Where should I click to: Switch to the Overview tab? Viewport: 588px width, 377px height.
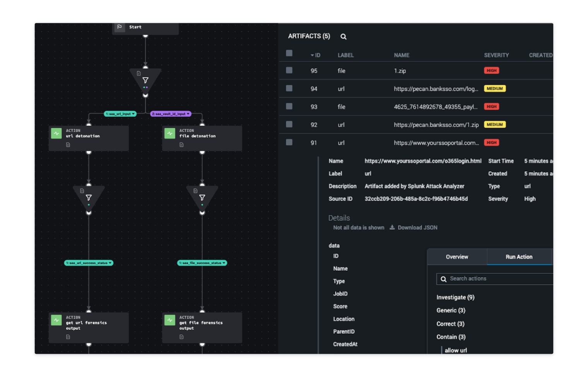click(x=456, y=257)
